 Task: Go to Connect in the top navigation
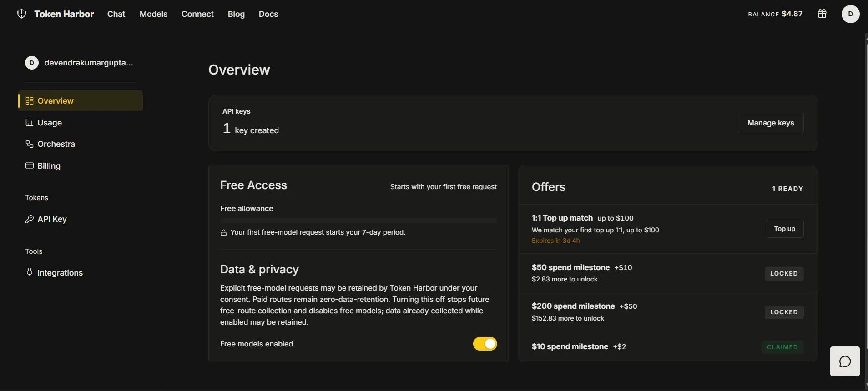197,14
